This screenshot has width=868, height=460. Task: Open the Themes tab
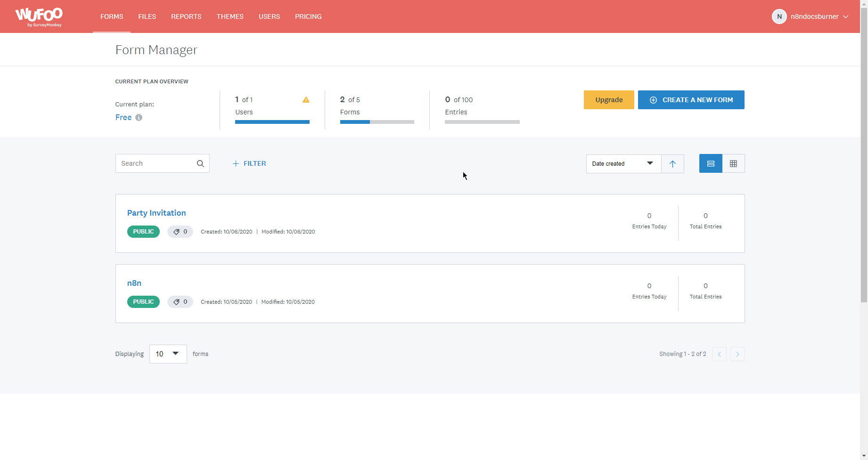point(230,16)
